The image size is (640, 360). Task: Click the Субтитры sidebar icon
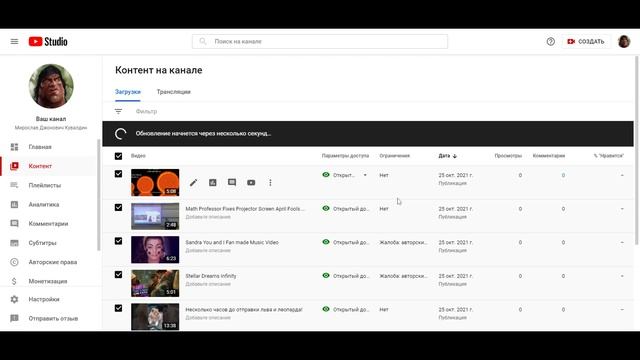coord(14,243)
